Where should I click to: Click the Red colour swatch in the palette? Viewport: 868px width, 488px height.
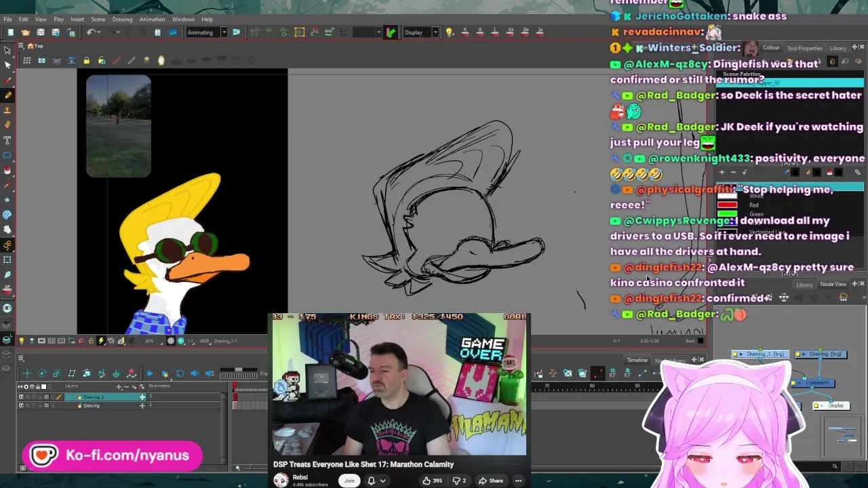727,205
